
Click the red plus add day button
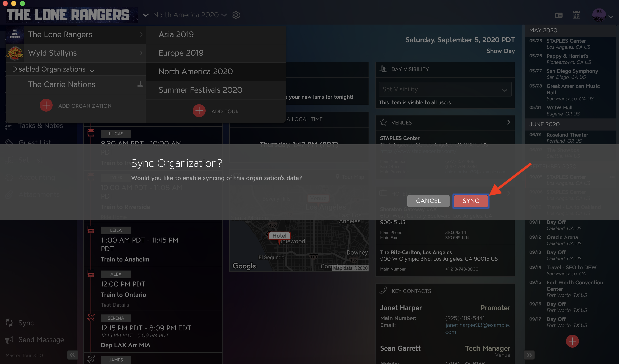(x=572, y=341)
